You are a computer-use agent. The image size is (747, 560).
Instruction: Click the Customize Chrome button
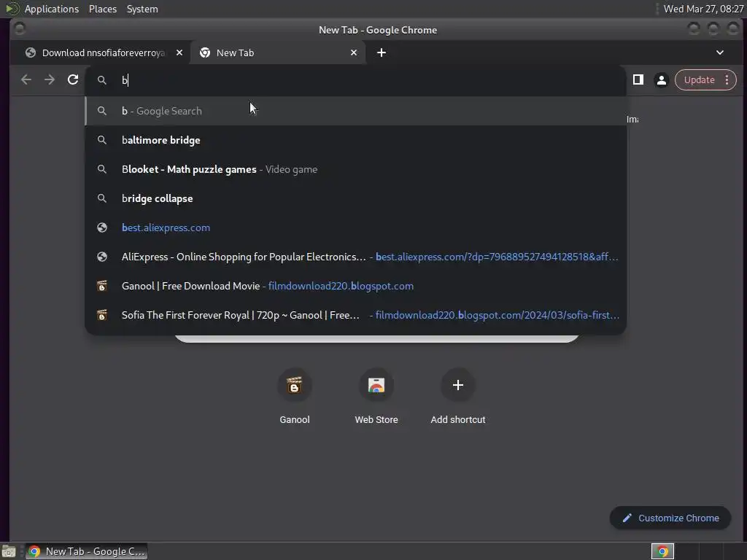(x=670, y=518)
